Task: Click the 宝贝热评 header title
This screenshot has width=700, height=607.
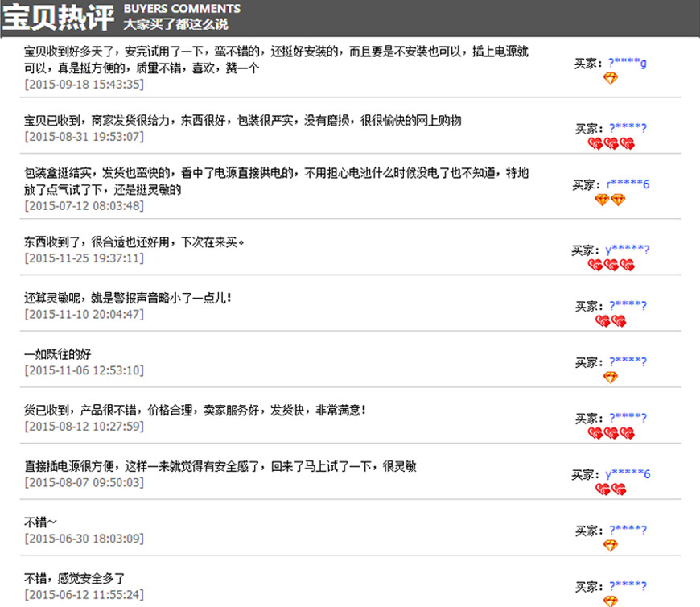Action: point(56,14)
